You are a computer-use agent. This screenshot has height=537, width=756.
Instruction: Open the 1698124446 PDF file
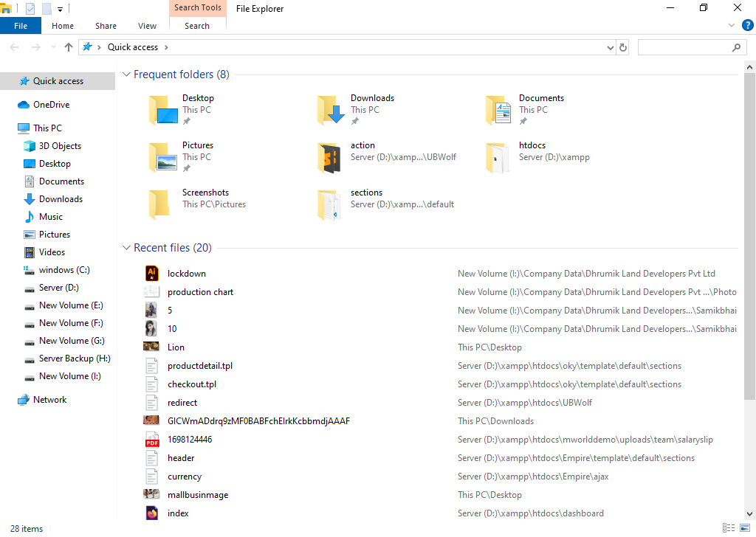(x=190, y=440)
